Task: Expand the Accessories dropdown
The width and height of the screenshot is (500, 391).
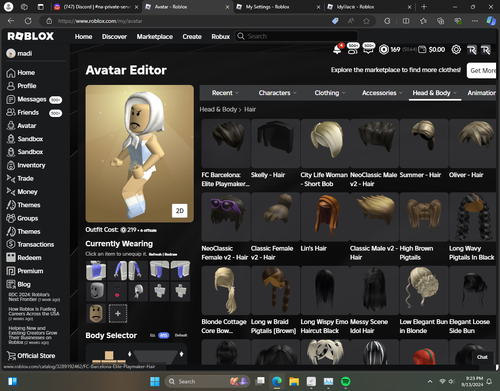Action: point(382,93)
